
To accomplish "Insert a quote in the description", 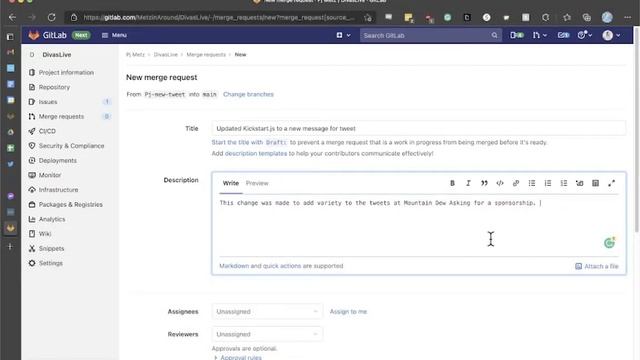I will (484, 183).
